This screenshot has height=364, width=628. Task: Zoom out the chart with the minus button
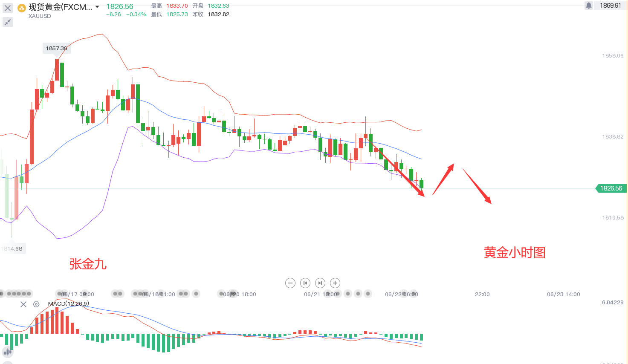pyautogui.click(x=290, y=283)
